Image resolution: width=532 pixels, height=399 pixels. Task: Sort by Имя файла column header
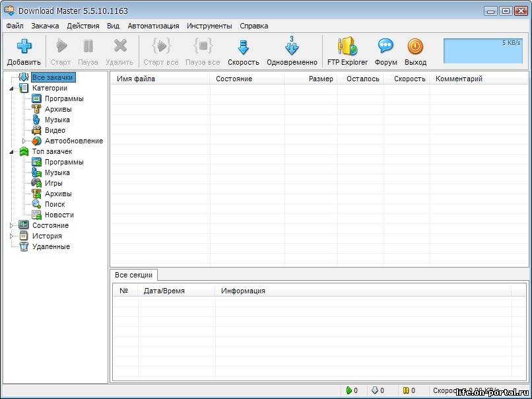click(160, 79)
